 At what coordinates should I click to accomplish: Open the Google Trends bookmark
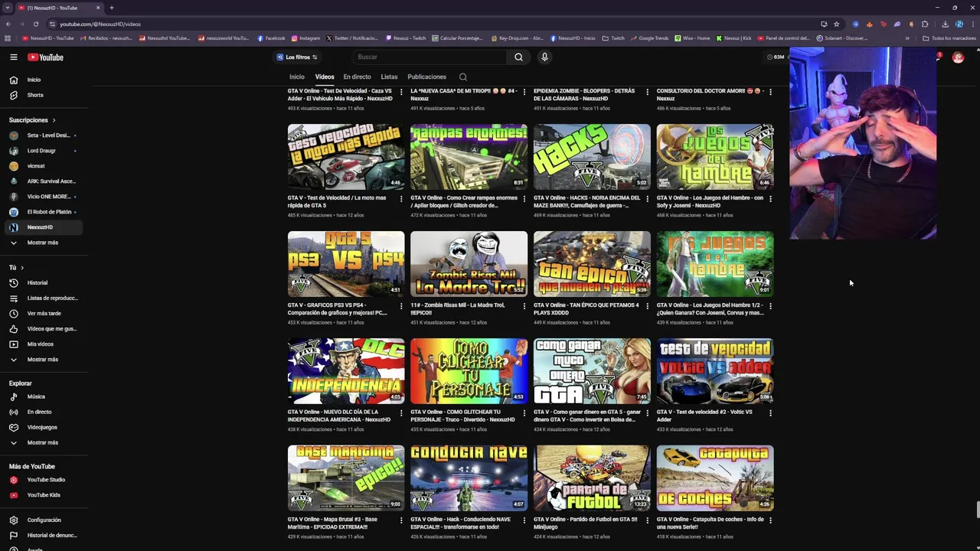tap(649, 38)
